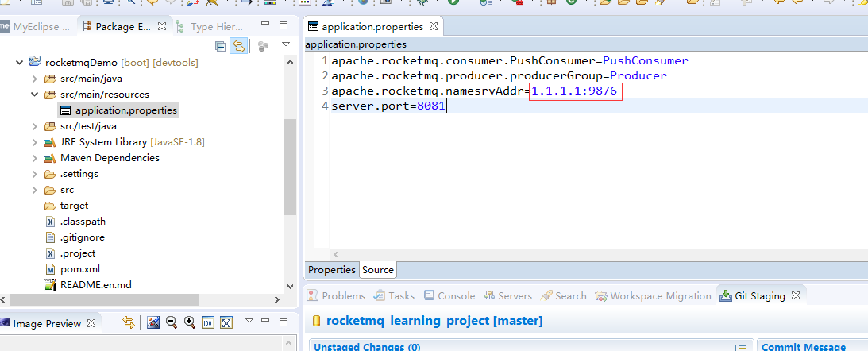
Task: Click the namesrvAddr value 1.1.1.1:9876
Action: [574, 91]
